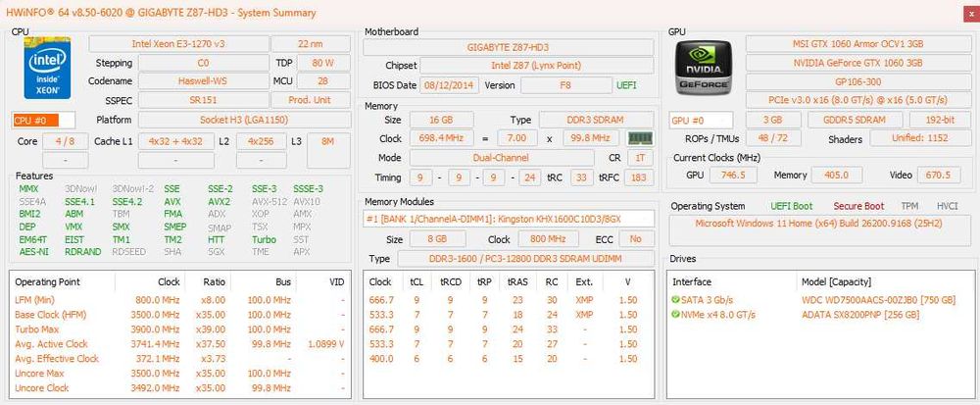The height and width of the screenshot is (405, 980).
Task: Click the motherboard name GIGABYTE Z87-HD3 field
Action: coord(508,47)
